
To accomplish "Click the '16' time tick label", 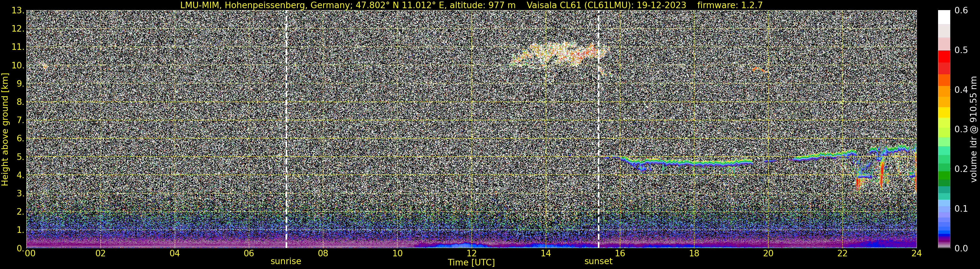I will 620,253.
